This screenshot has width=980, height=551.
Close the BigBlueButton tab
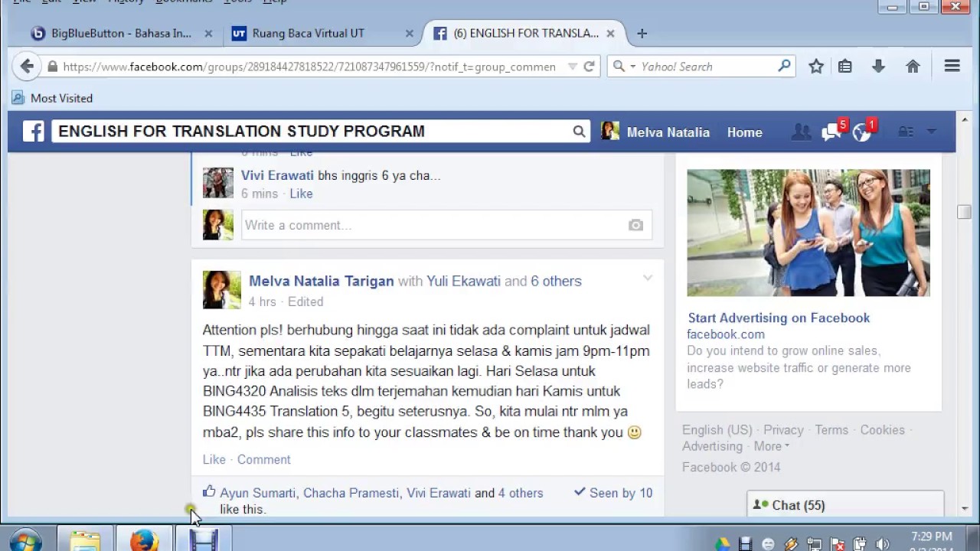[x=208, y=34]
